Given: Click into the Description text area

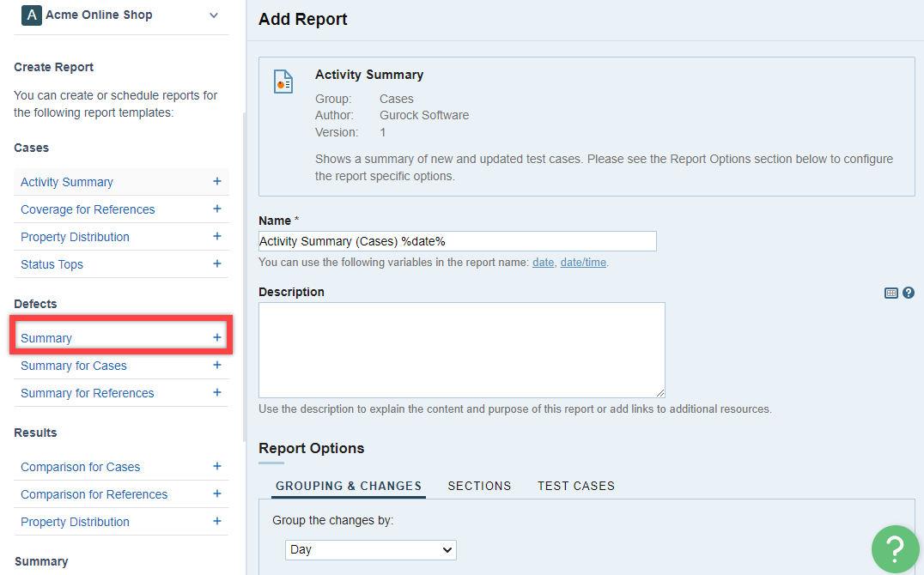Looking at the screenshot, I should [461, 349].
